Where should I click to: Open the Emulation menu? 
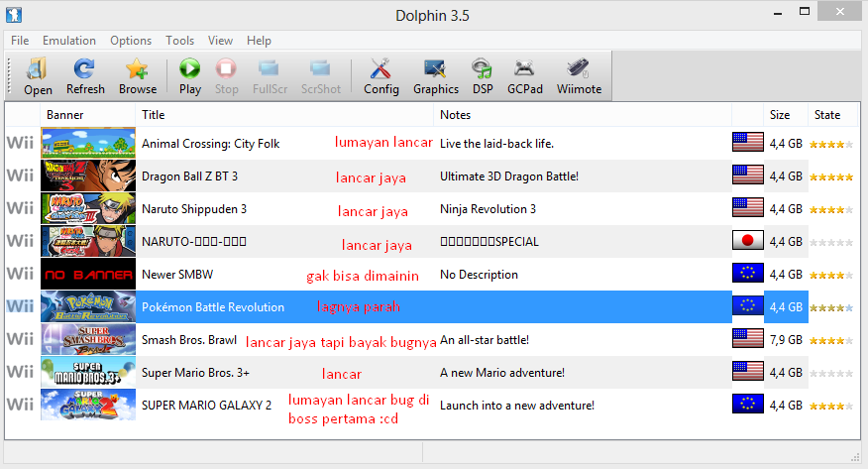[69, 41]
